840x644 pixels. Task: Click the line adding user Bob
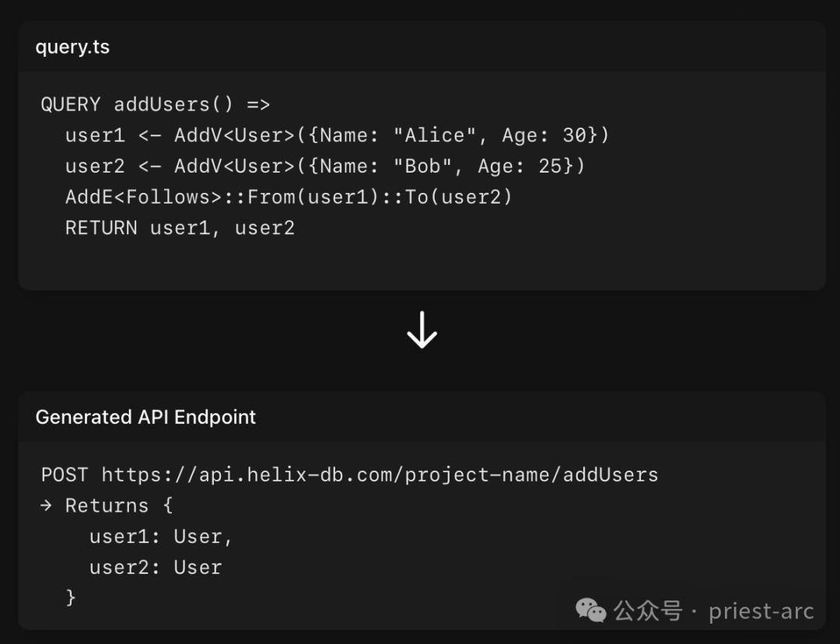coord(324,166)
